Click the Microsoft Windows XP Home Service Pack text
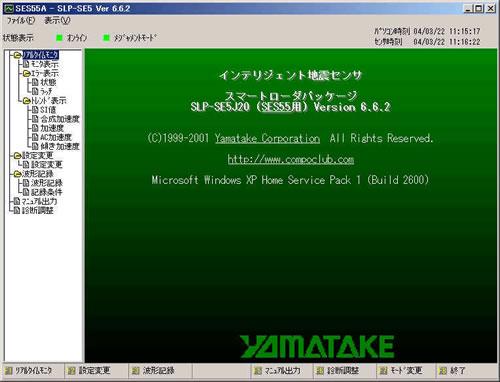This screenshot has height=382, width=500. point(290,180)
